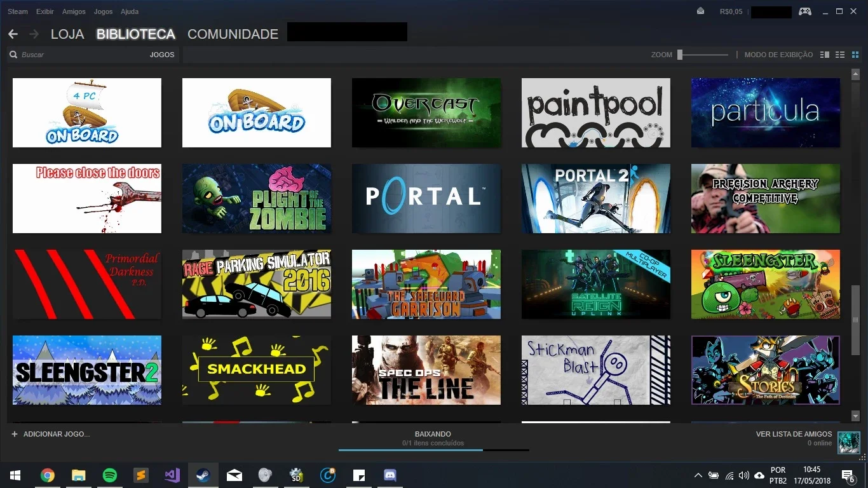
Task: Open the Jogos menu
Action: 103,11
